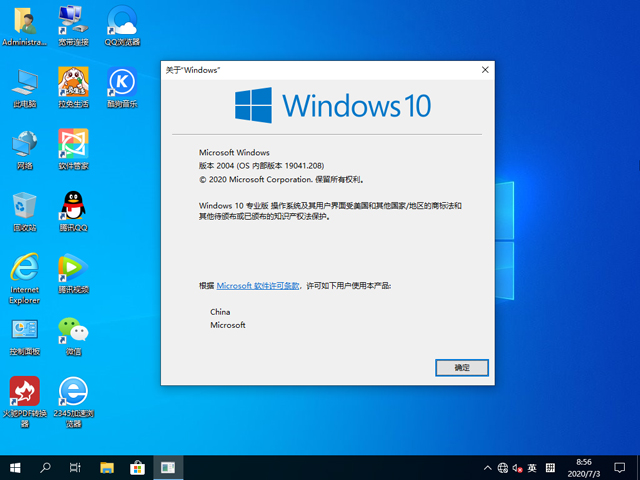
Task: Click the taskbar search magnifier
Action: (x=45, y=468)
